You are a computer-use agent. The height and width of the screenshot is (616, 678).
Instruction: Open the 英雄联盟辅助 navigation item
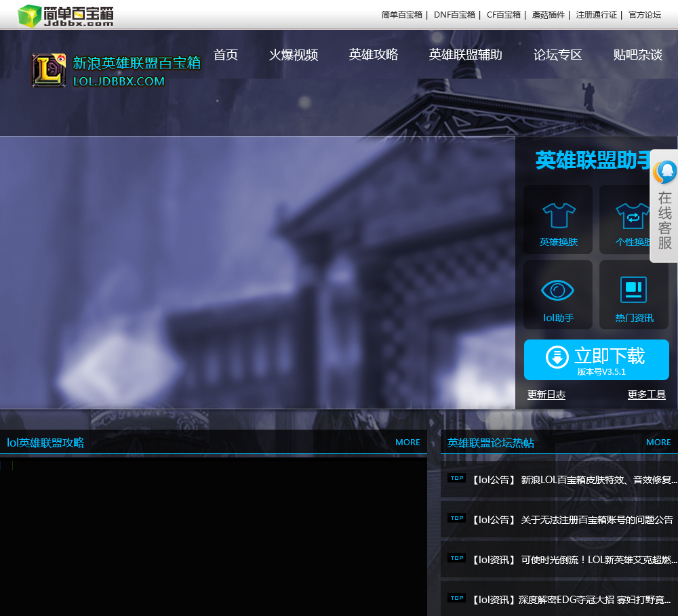466,54
